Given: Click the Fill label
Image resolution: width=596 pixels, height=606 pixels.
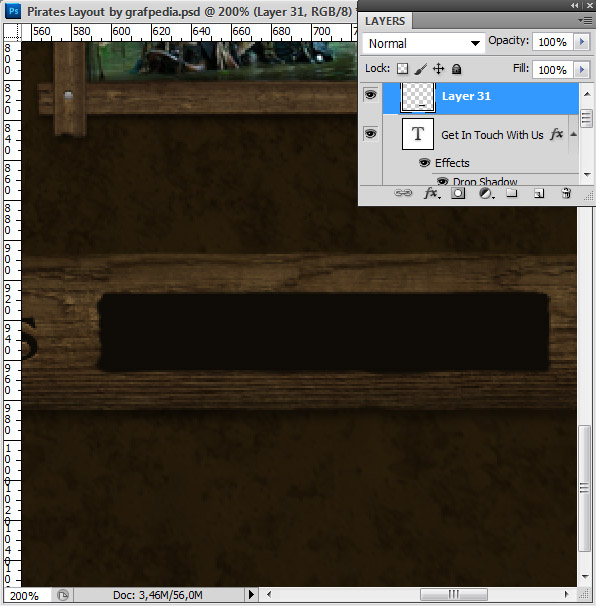Looking at the screenshot, I should tap(521, 68).
